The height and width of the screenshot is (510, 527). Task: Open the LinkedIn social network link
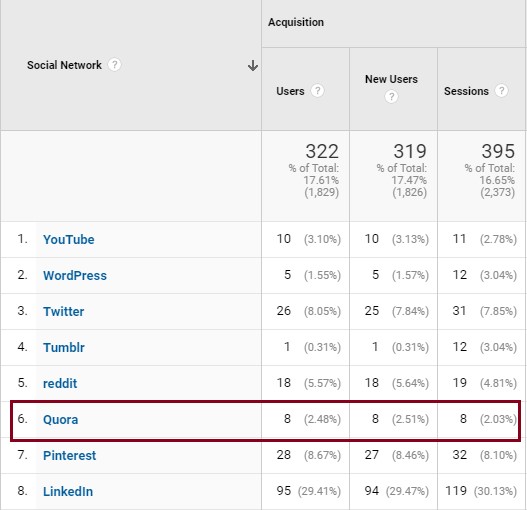point(68,492)
